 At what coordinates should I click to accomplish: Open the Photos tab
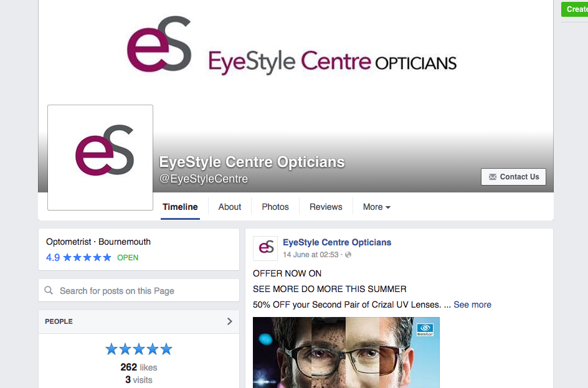275,207
